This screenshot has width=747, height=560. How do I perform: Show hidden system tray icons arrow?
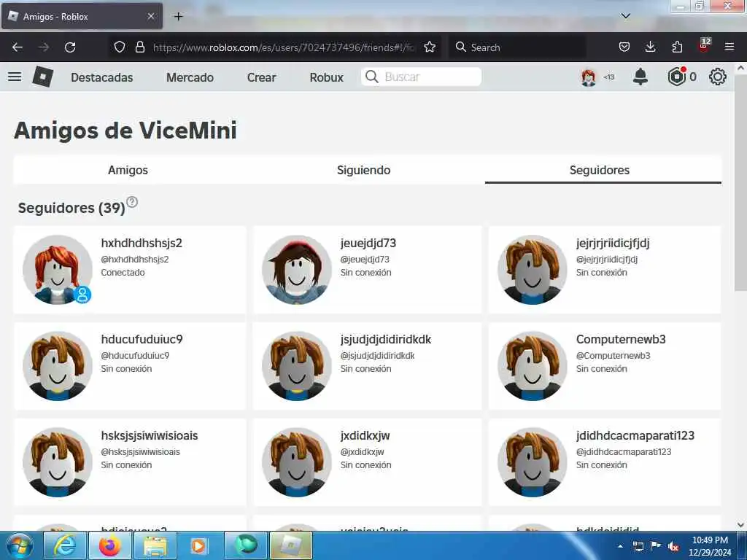click(x=620, y=546)
